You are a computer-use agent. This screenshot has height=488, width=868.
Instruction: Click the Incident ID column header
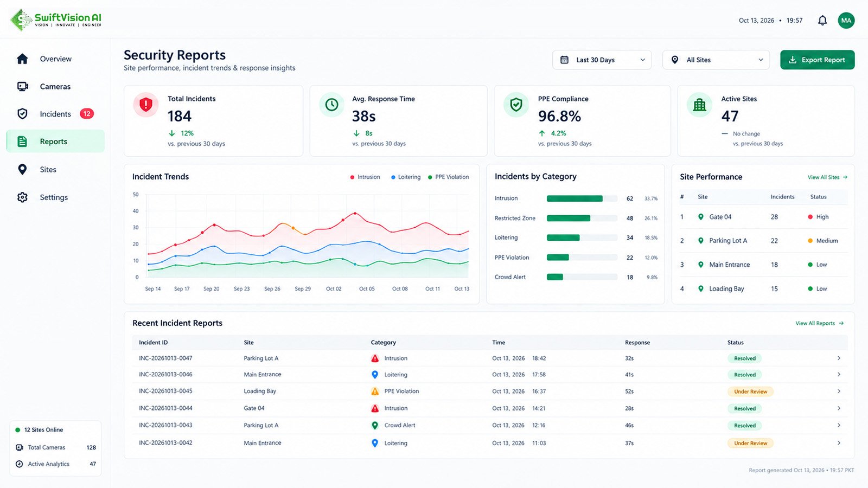tap(153, 343)
